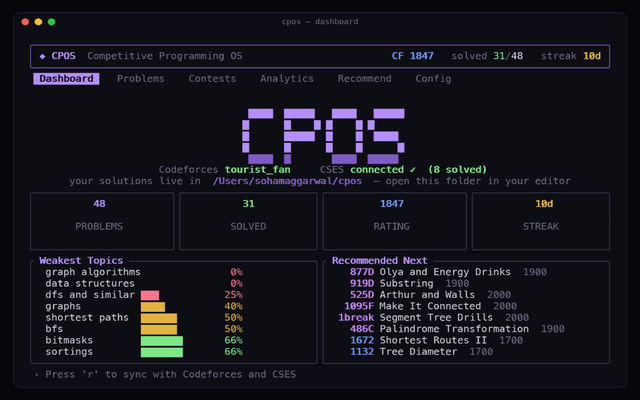Image resolution: width=640 pixels, height=400 pixels.
Task: Click the 40% value for graphs
Action: click(x=233, y=306)
